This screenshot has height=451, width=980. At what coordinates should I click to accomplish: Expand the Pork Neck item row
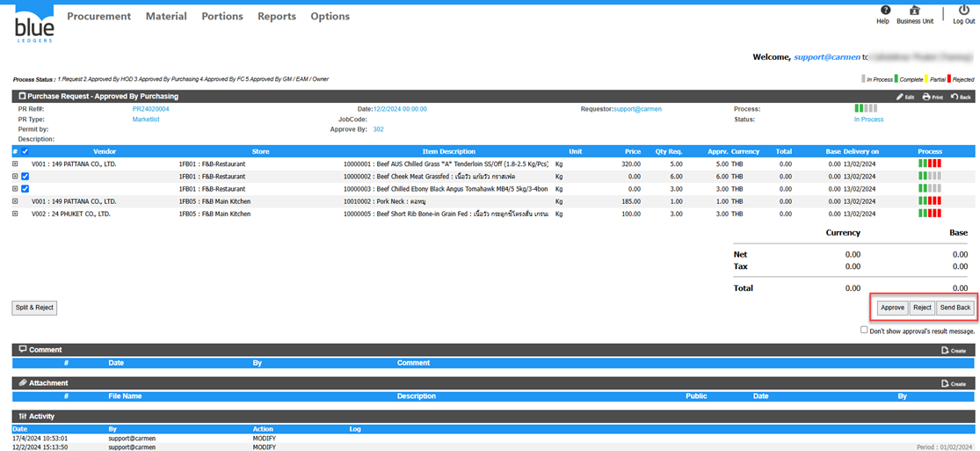tap(15, 201)
